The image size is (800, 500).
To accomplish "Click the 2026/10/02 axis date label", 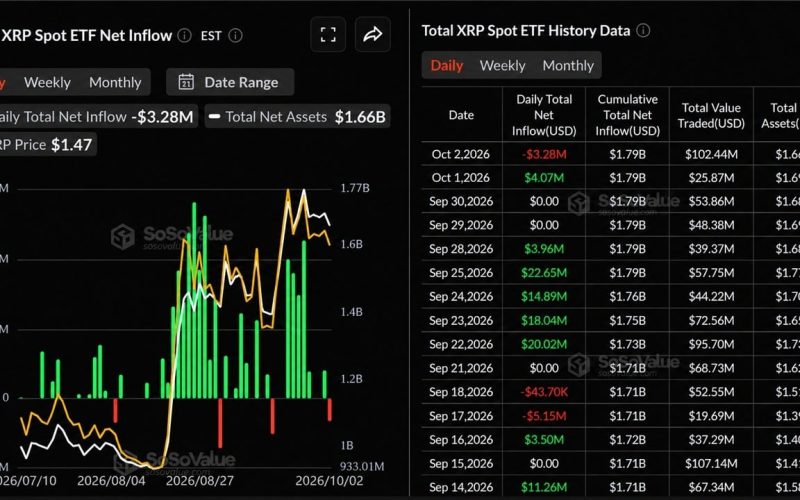I will [x=330, y=481].
